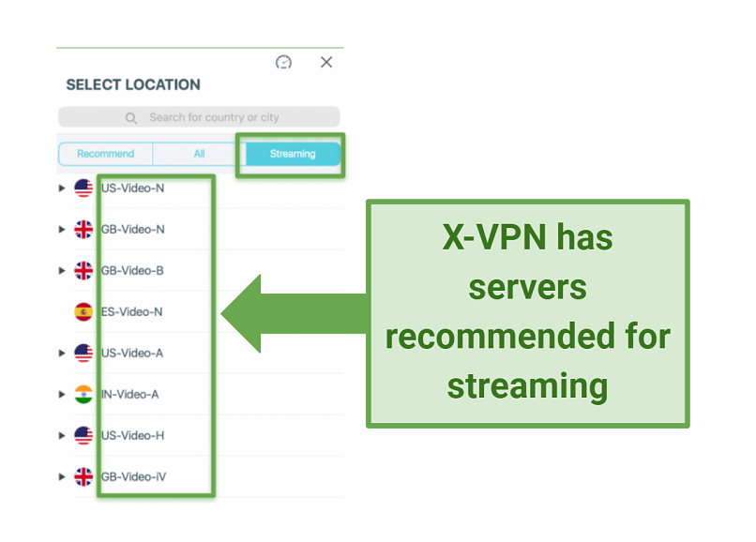Expand the IN-Video-A server list
This screenshot has width=756, height=542.
(62, 395)
